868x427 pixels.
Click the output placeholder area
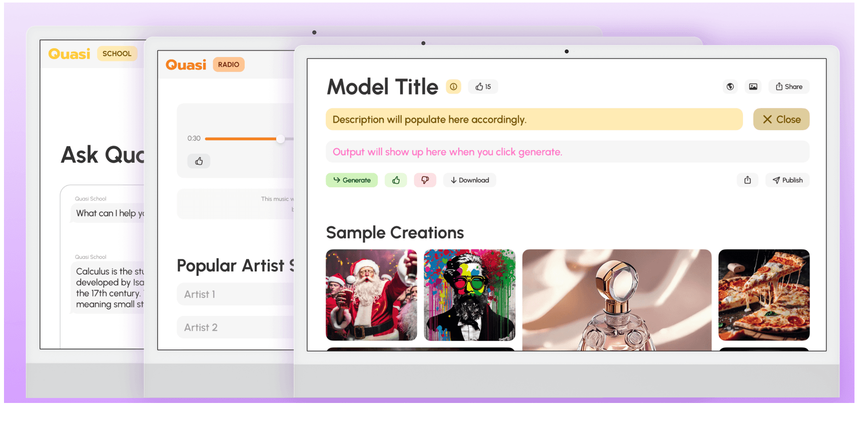568,152
